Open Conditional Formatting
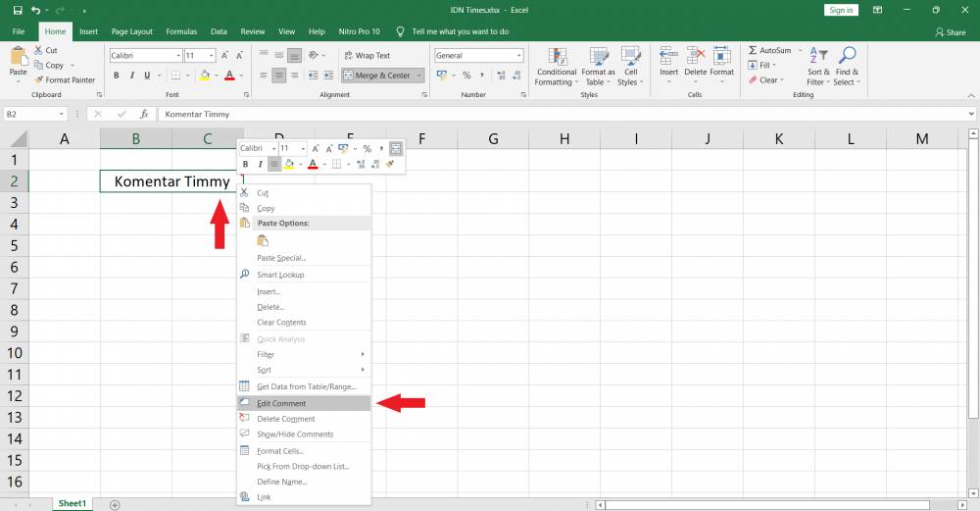 click(557, 67)
